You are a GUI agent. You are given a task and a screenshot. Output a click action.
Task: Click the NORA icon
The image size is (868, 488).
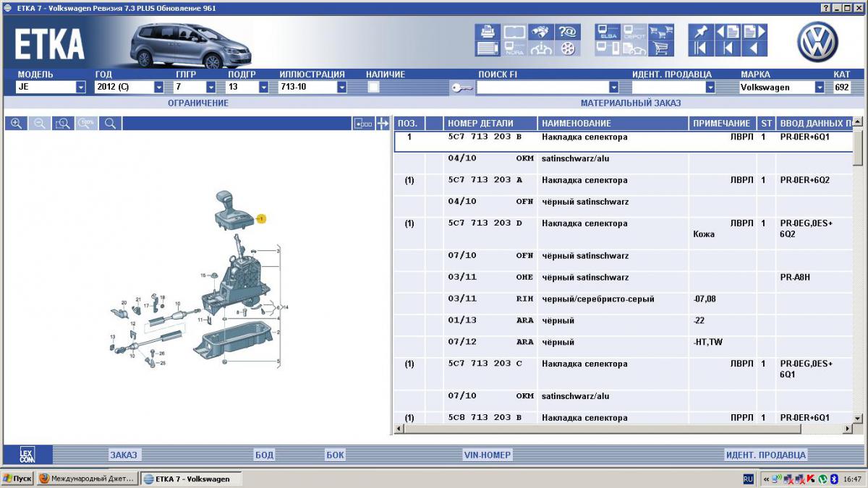pyautogui.click(x=514, y=48)
